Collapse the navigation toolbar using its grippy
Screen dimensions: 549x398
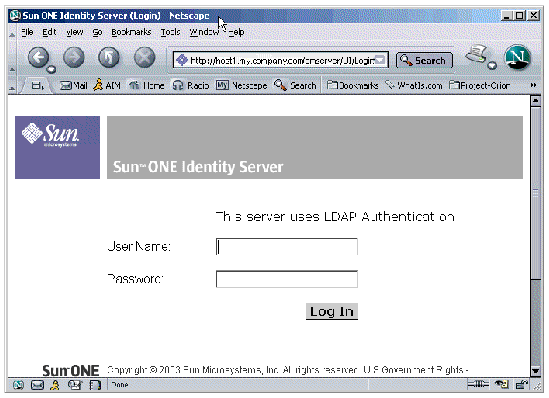pos(12,58)
